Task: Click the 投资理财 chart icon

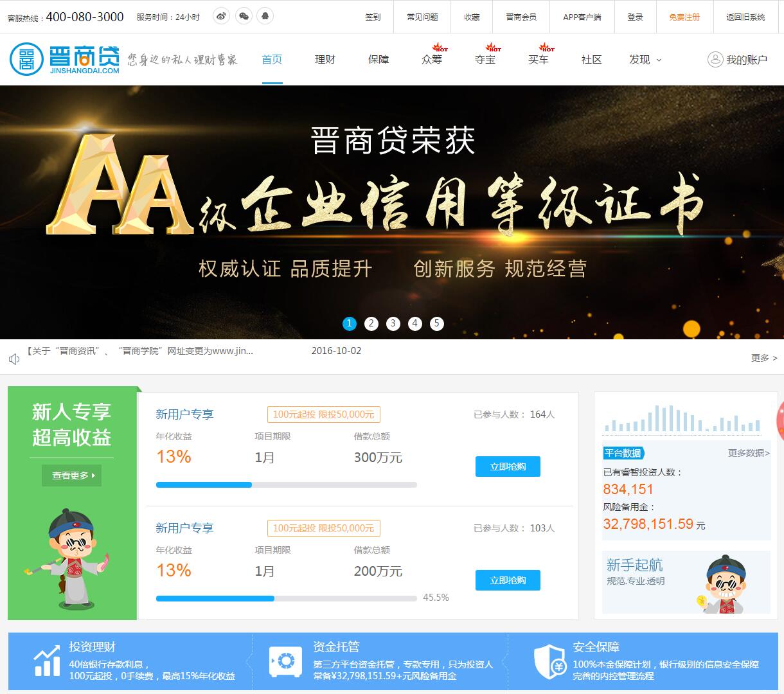Action: tap(47, 661)
